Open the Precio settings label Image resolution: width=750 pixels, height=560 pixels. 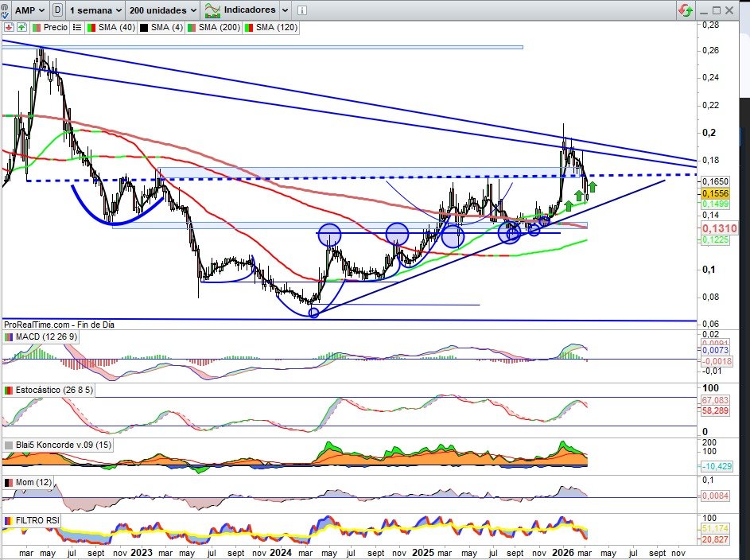(x=50, y=27)
